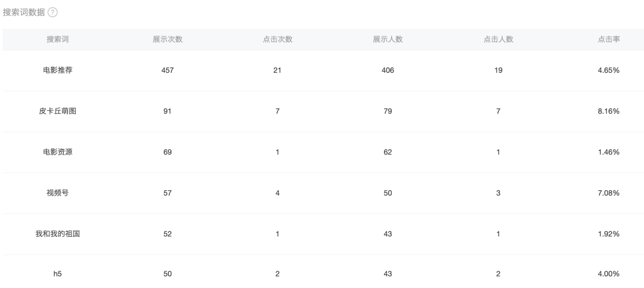This screenshot has width=644, height=288.
Task: Click the 8.16% click rate cell
Action: coord(609,111)
